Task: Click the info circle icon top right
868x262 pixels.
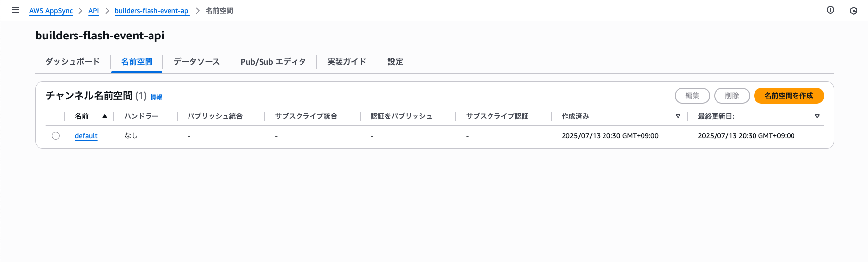Action: [830, 10]
